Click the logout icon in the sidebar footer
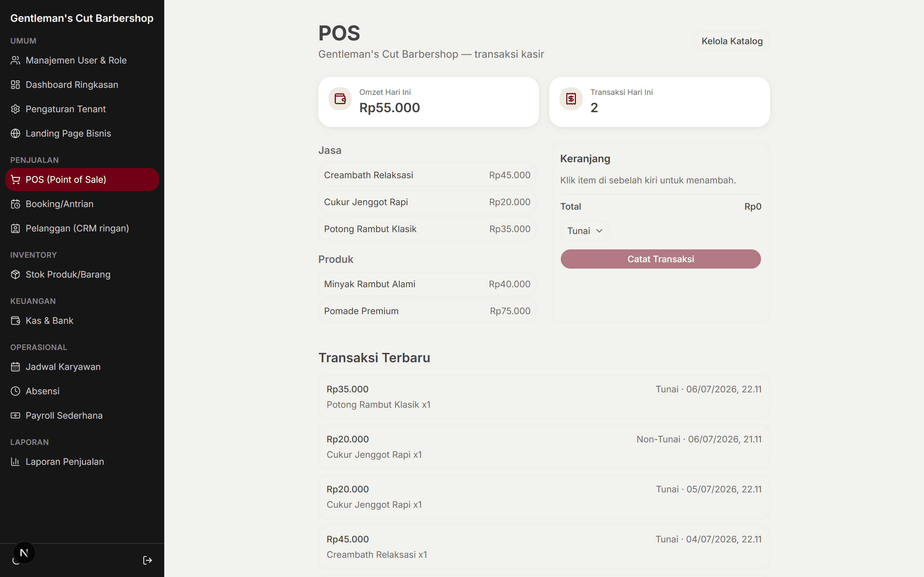This screenshot has height=577, width=924. point(147,560)
